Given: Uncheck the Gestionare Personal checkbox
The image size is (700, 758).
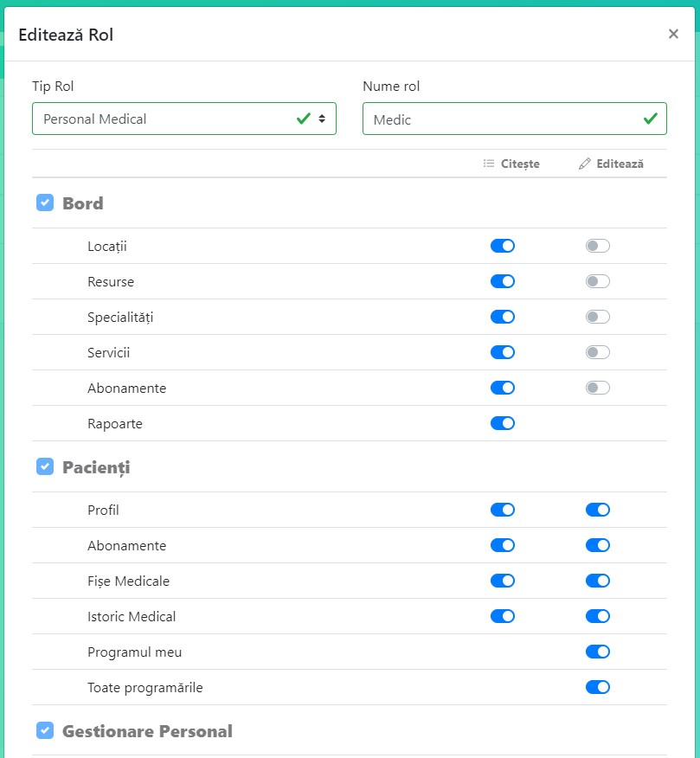Looking at the screenshot, I should 45,731.
